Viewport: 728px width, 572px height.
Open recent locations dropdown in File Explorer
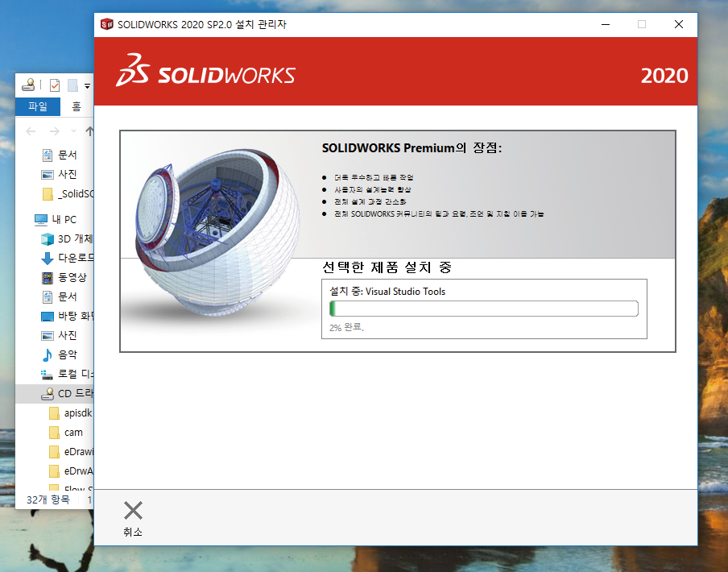[x=73, y=131]
